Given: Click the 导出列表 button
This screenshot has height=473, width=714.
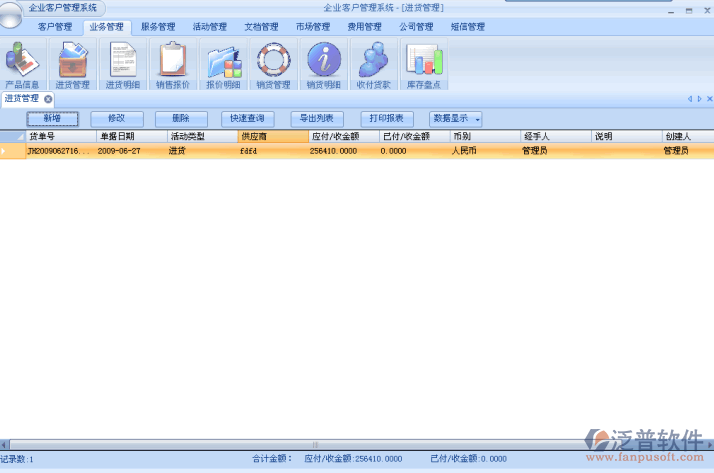Looking at the screenshot, I should (x=317, y=119).
